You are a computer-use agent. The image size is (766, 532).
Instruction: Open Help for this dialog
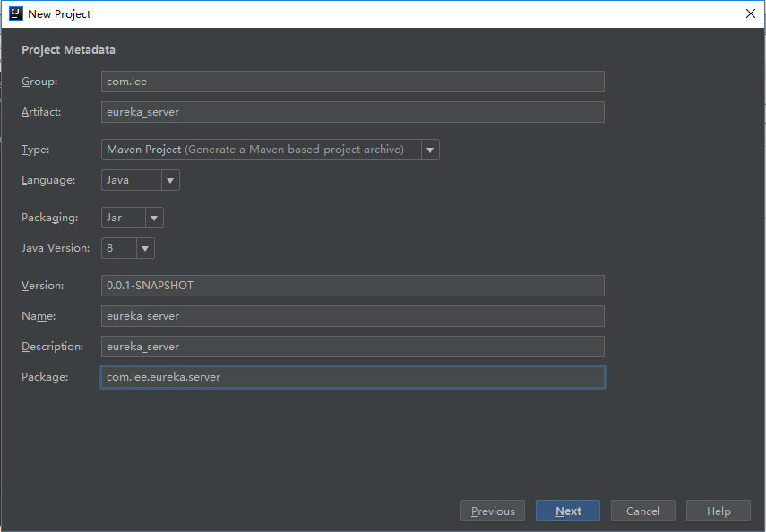719,511
